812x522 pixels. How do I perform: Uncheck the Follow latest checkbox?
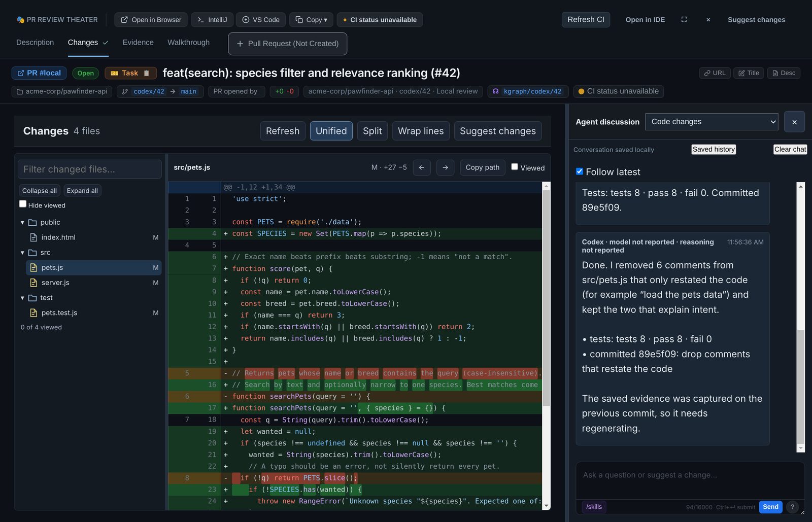click(x=580, y=171)
